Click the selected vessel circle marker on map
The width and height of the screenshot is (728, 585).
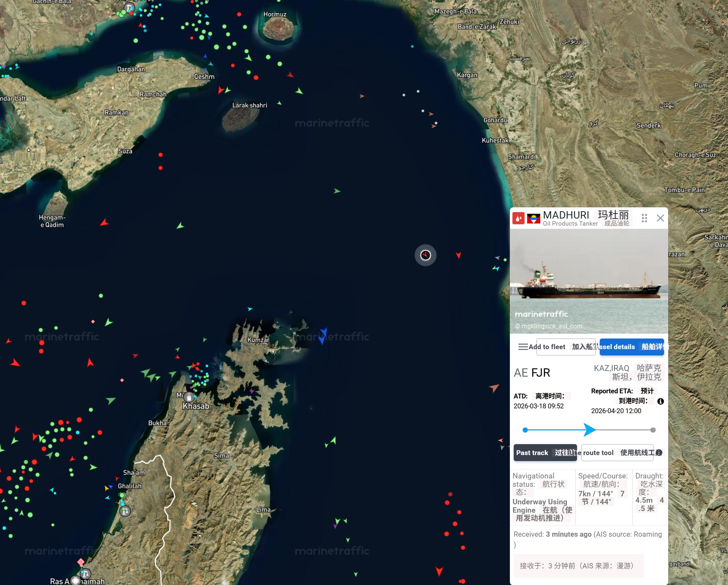pos(425,255)
